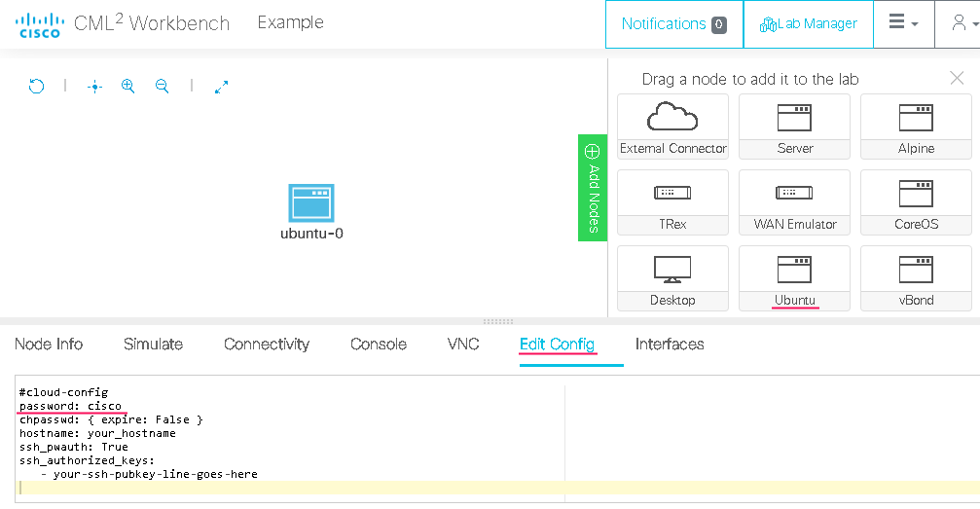The image size is (980, 509).
Task: Click the CML² Workbench title
Action: 152,23
